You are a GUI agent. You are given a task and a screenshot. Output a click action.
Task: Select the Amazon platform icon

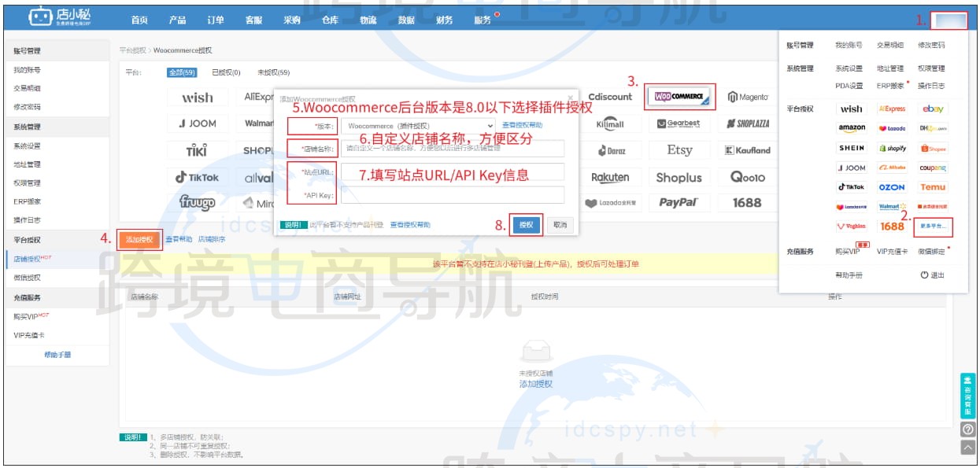[x=852, y=127]
